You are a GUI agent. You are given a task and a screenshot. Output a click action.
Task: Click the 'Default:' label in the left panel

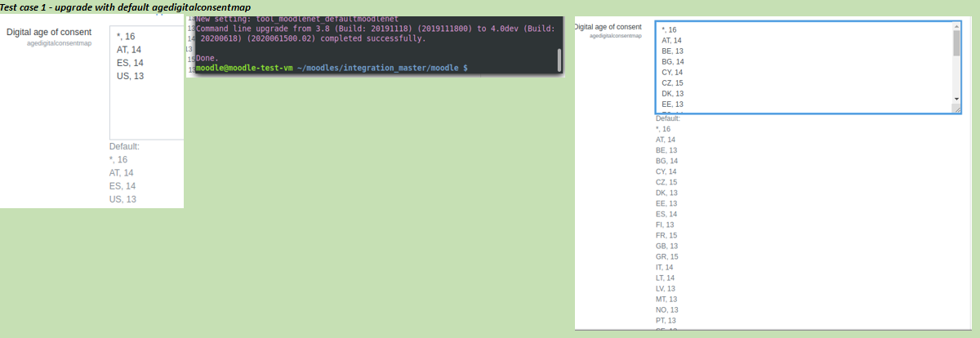125,147
